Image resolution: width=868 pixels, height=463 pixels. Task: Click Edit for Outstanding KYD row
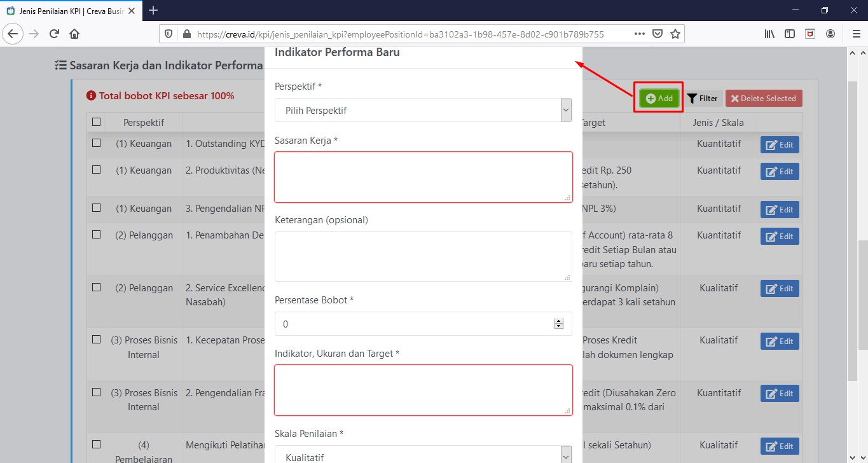[780, 145]
